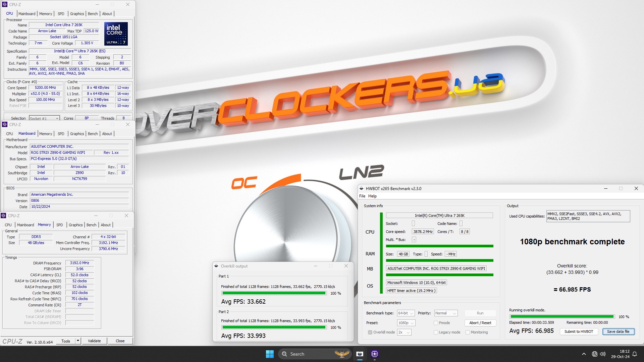Click Part 1 progress bar in Overkill output
The image size is (644, 362).
(x=274, y=293)
